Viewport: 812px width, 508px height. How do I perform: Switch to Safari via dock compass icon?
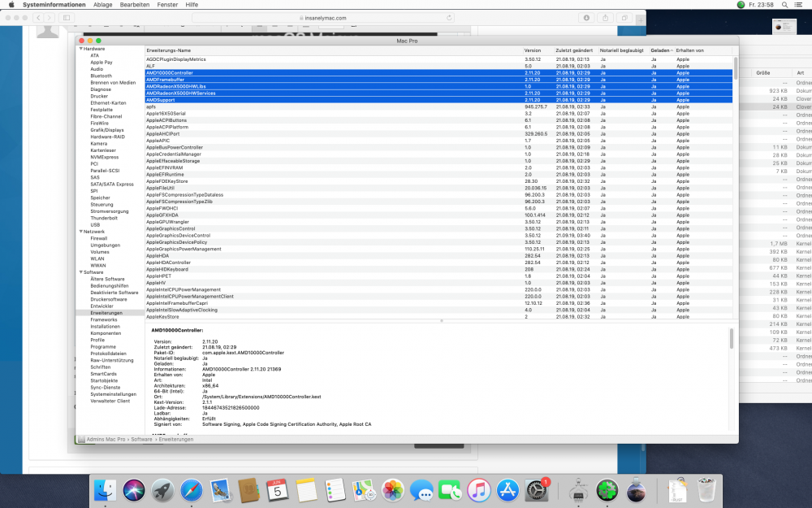click(x=192, y=490)
